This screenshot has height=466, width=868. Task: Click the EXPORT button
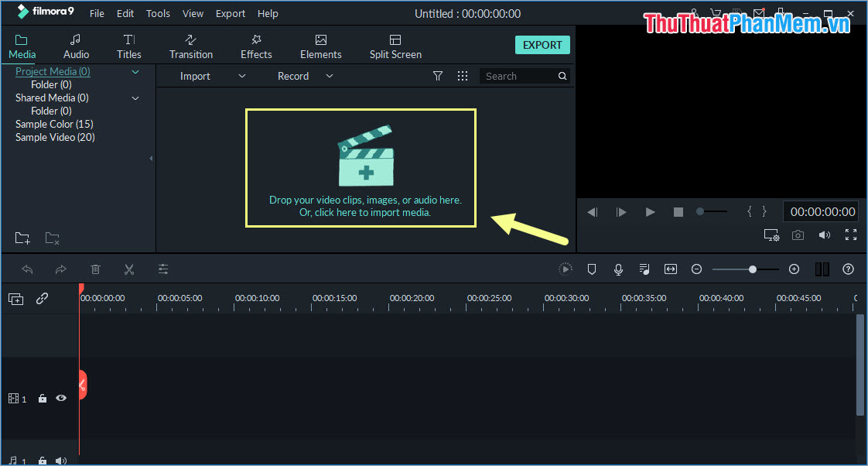coord(542,44)
